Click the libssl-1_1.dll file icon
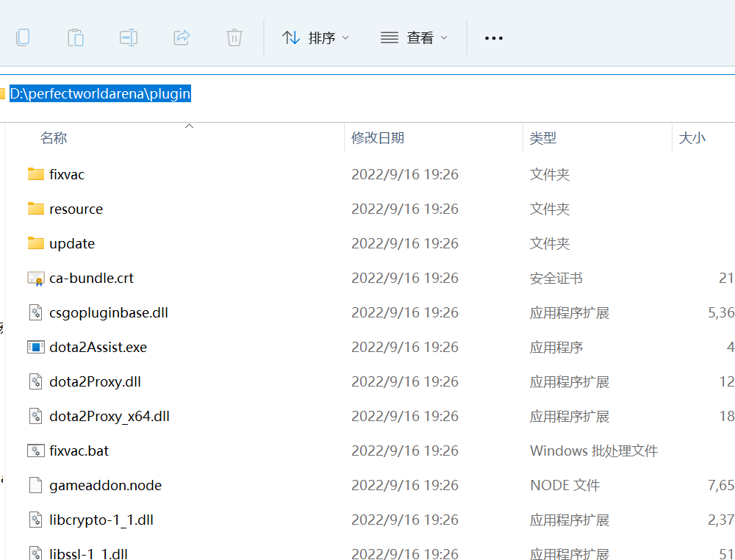735x560 pixels. click(35, 553)
